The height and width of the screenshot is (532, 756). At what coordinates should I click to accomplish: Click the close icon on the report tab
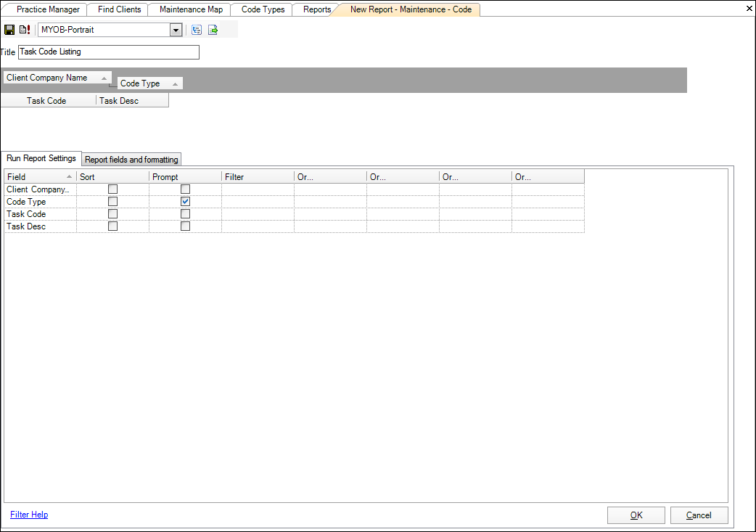(x=748, y=9)
